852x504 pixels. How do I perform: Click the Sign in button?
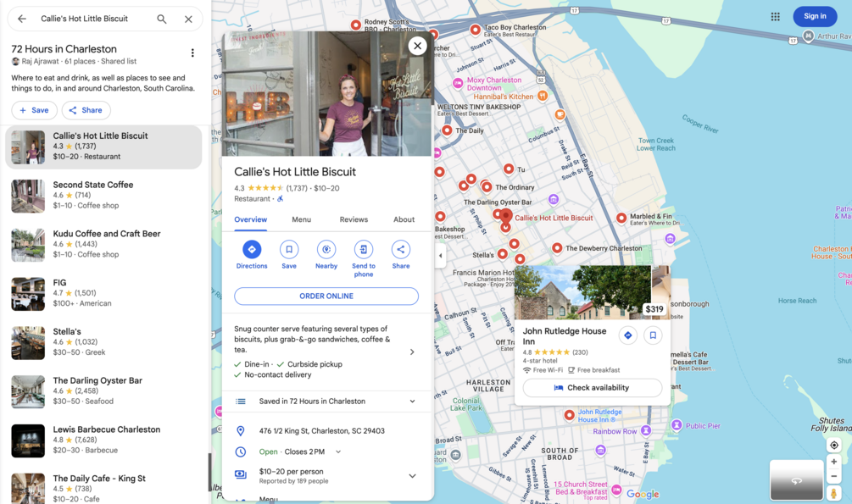[x=815, y=16]
